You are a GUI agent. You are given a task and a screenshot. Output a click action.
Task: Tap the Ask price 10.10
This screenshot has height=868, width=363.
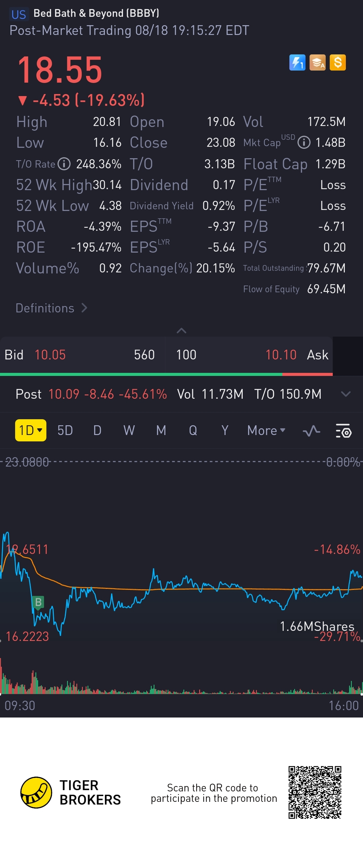click(x=281, y=355)
